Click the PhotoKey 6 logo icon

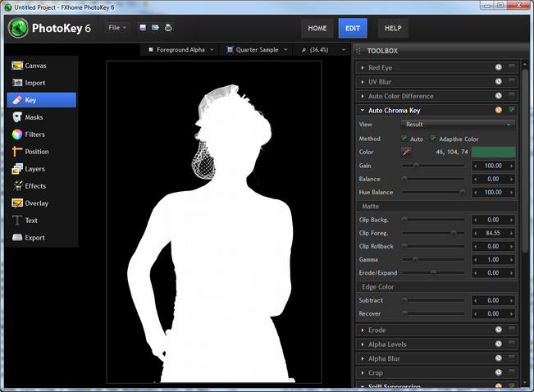click(x=18, y=28)
